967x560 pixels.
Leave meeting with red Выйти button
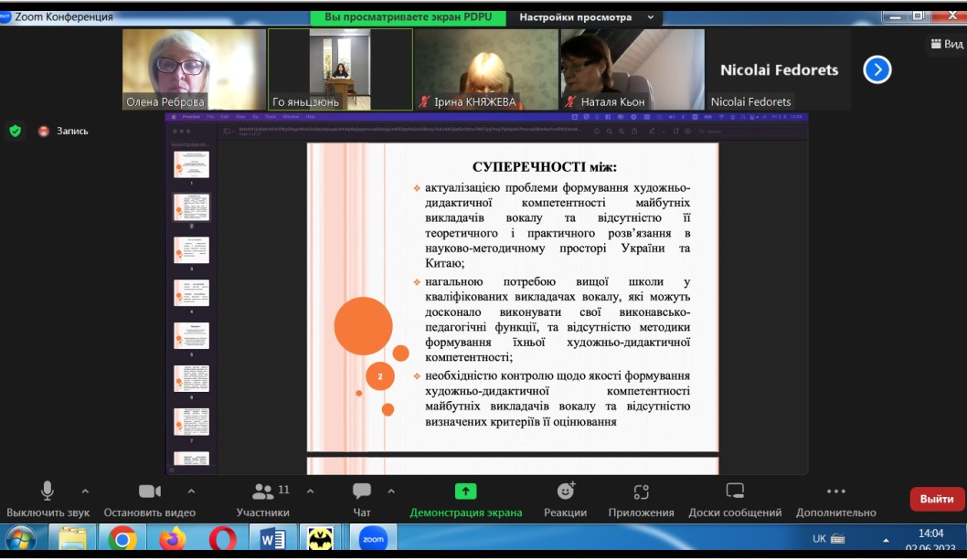click(937, 499)
